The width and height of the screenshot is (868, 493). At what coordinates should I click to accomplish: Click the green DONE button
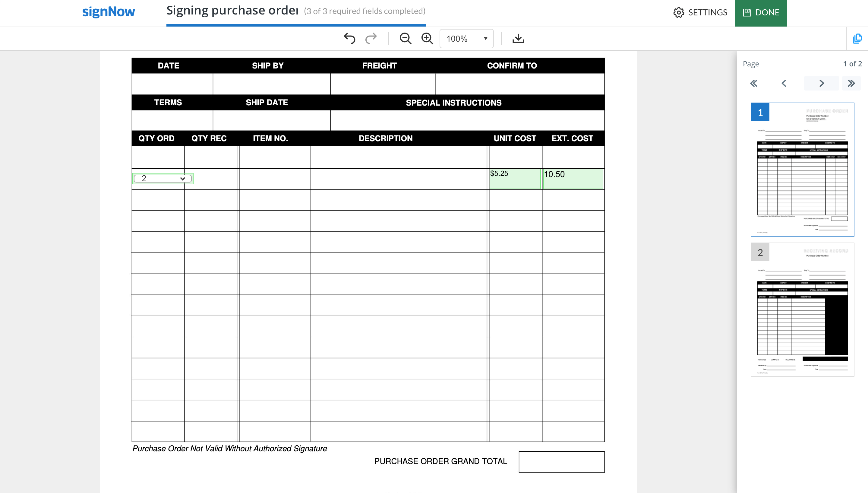point(760,13)
